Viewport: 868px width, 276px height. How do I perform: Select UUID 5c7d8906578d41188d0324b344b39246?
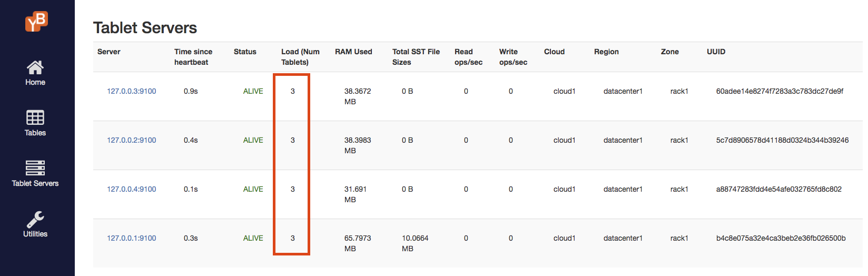tap(782, 140)
